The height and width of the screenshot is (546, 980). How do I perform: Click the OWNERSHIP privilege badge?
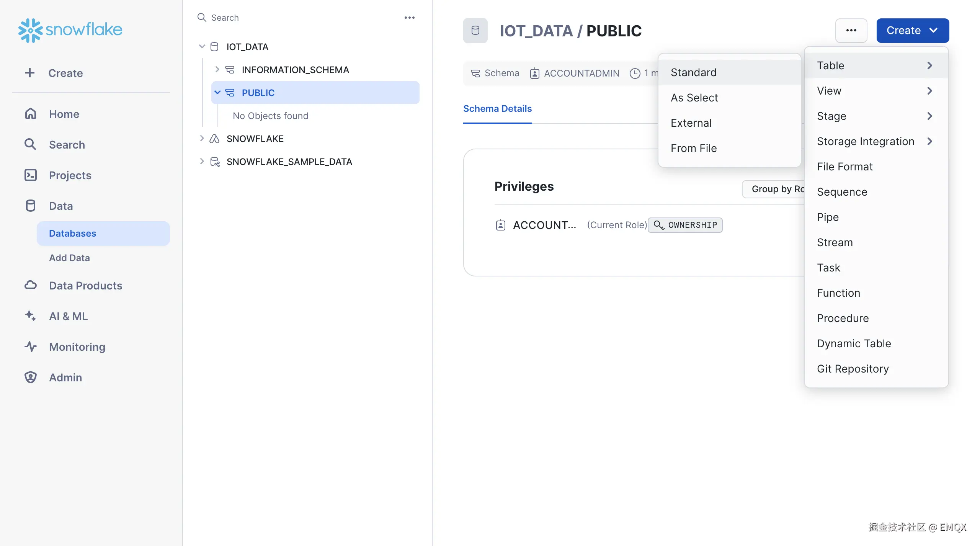[x=684, y=225]
